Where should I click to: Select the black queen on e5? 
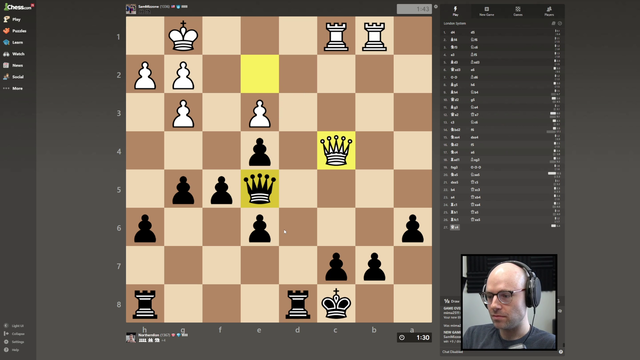click(x=260, y=189)
